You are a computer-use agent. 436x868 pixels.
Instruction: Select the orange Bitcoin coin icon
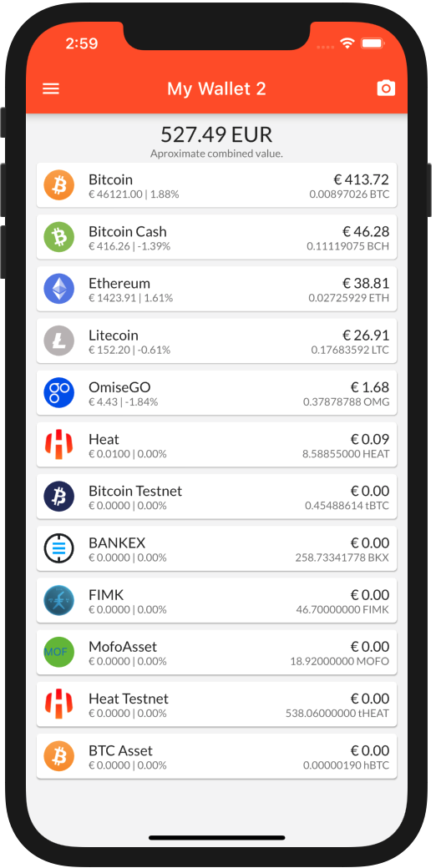pos(58,185)
